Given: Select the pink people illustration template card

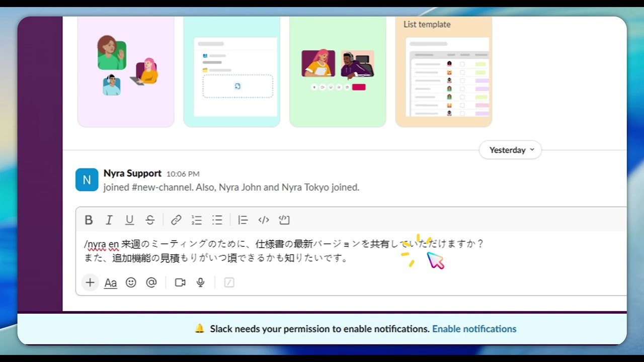Looking at the screenshot, I should click(126, 71).
